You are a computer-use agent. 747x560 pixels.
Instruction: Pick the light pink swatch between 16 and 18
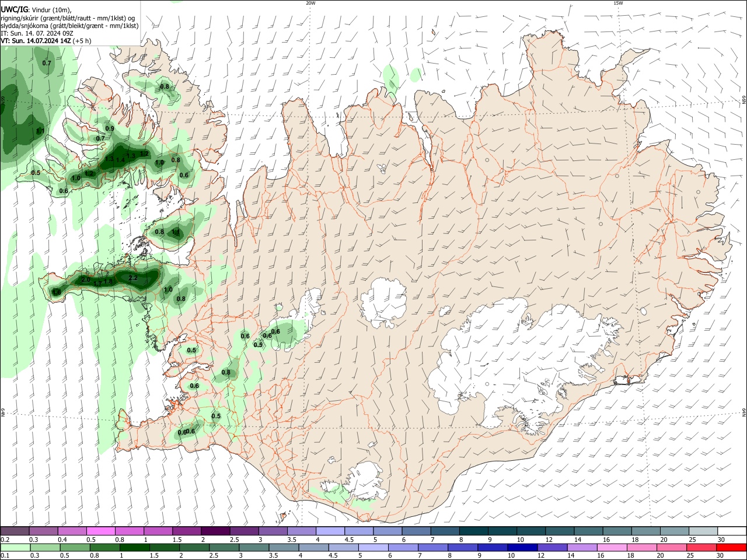(612, 547)
